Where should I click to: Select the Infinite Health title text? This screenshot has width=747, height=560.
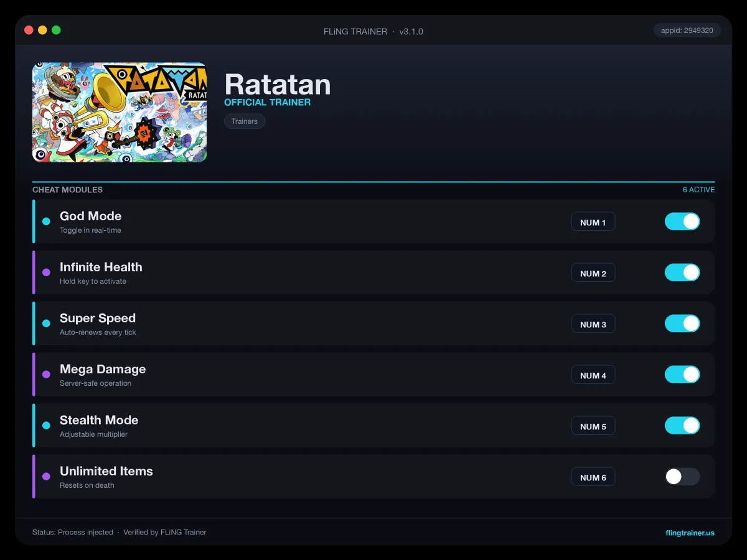pyautogui.click(x=101, y=267)
